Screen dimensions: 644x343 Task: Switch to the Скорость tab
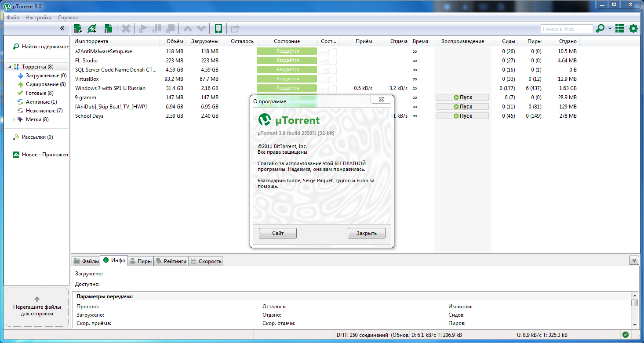206,261
